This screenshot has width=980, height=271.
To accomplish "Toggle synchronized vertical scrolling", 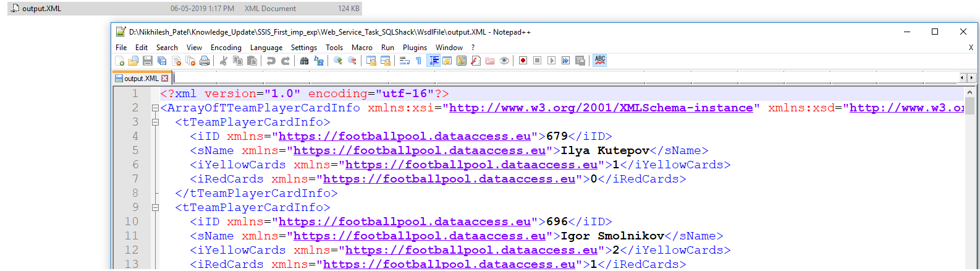I will click(371, 61).
